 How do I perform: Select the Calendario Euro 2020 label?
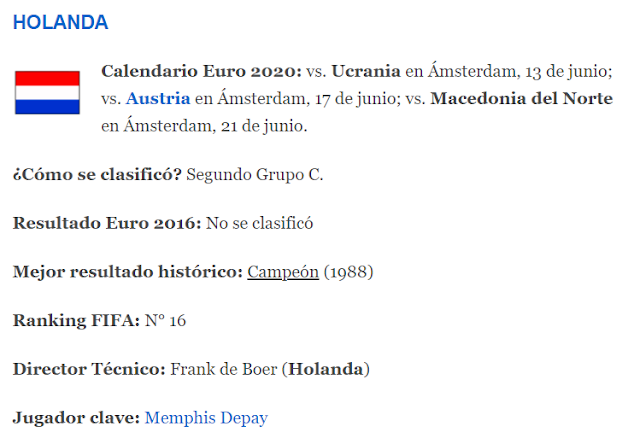point(201,71)
